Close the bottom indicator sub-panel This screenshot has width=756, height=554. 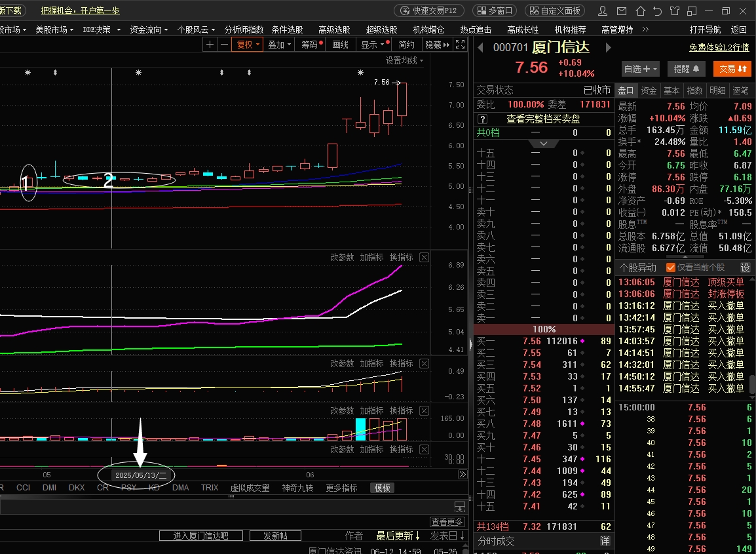point(424,449)
